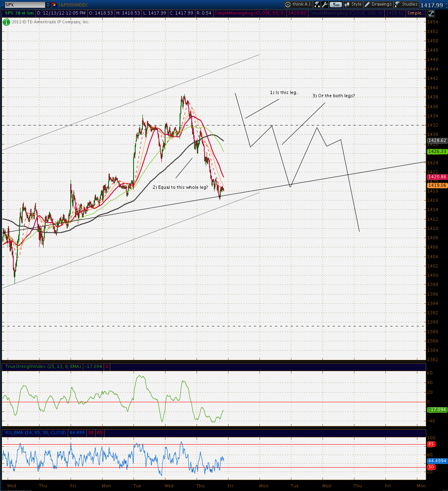Image resolution: width=448 pixels, height=491 pixels.
Task: Click the 1428.62 price bubble on axis
Action: (x=437, y=141)
